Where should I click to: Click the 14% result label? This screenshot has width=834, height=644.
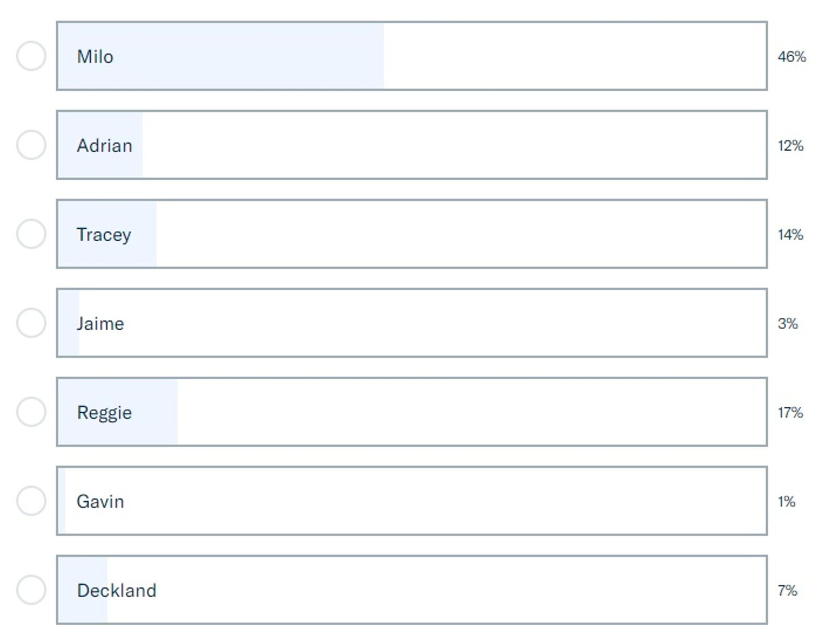(790, 234)
